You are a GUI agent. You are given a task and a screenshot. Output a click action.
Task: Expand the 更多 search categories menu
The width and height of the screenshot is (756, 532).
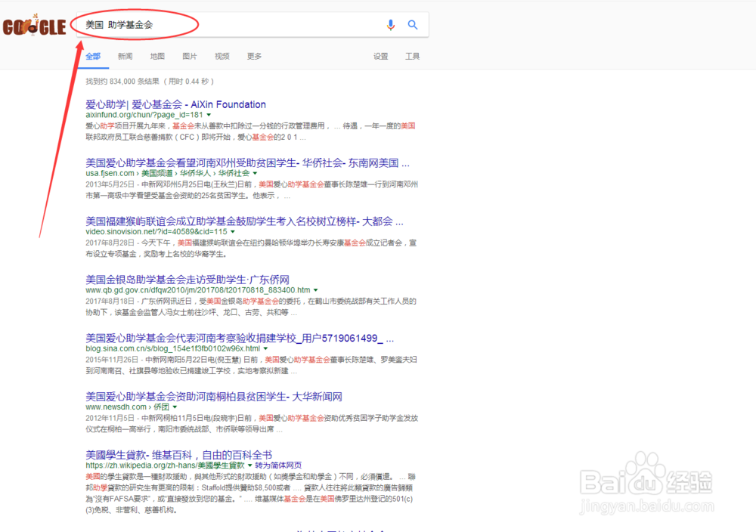tap(254, 57)
